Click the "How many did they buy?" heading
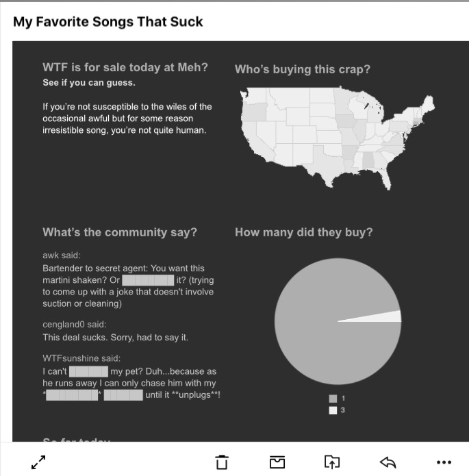 click(x=304, y=232)
